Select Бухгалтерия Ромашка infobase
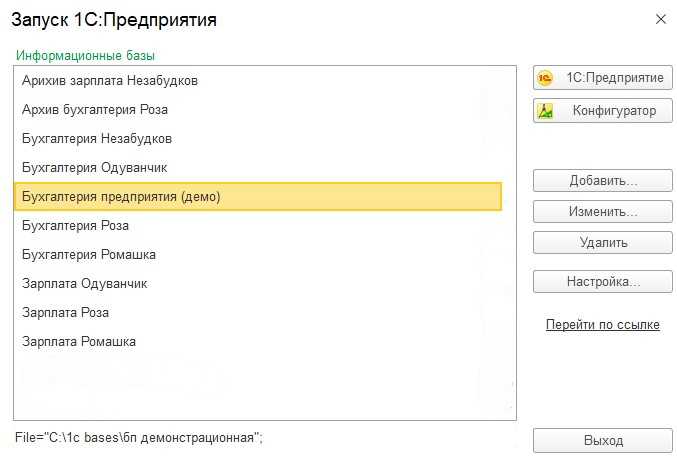 [x=258, y=254]
